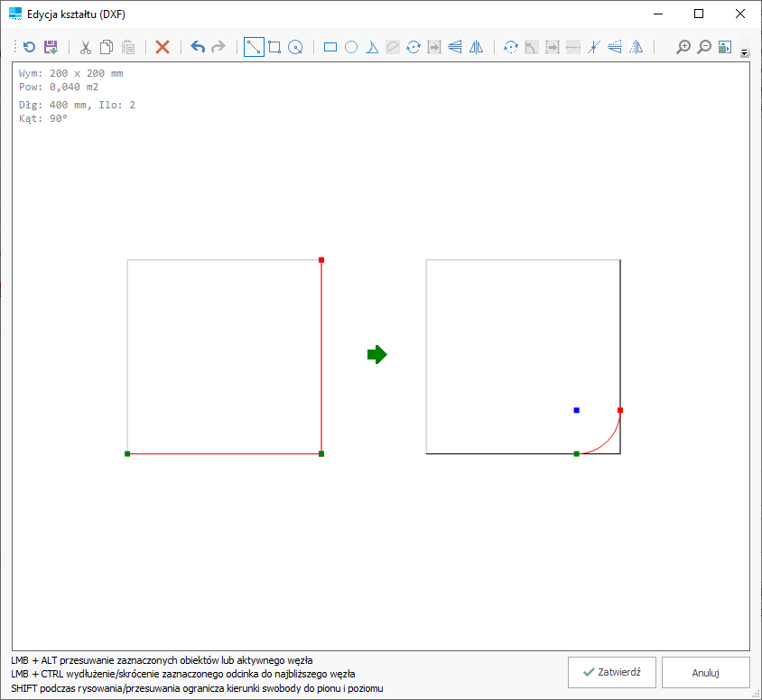Select the circle-with-nodes edit mode tool

click(295, 47)
